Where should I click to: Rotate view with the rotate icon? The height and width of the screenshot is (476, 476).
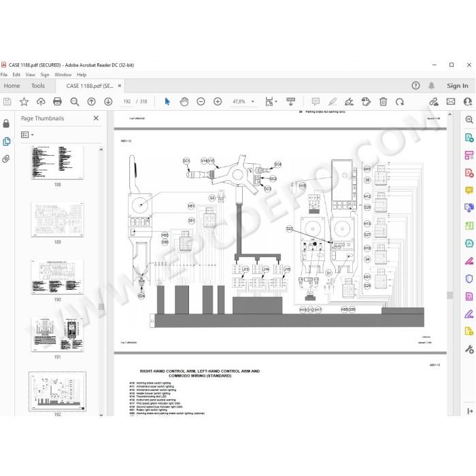[400, 102]
